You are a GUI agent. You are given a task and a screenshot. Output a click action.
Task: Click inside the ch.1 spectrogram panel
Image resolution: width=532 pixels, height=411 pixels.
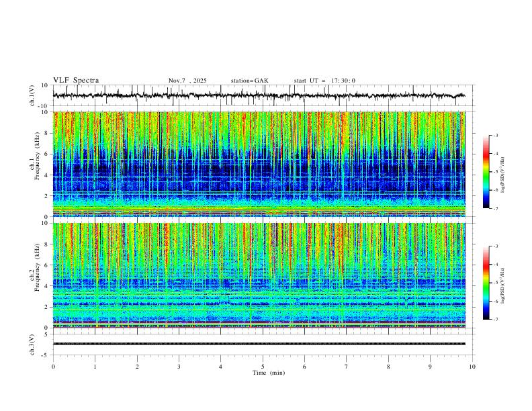tap(259, 164)
